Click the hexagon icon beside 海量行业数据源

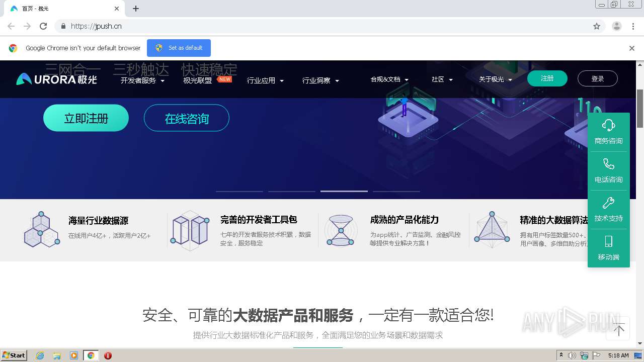click(42, 229)
